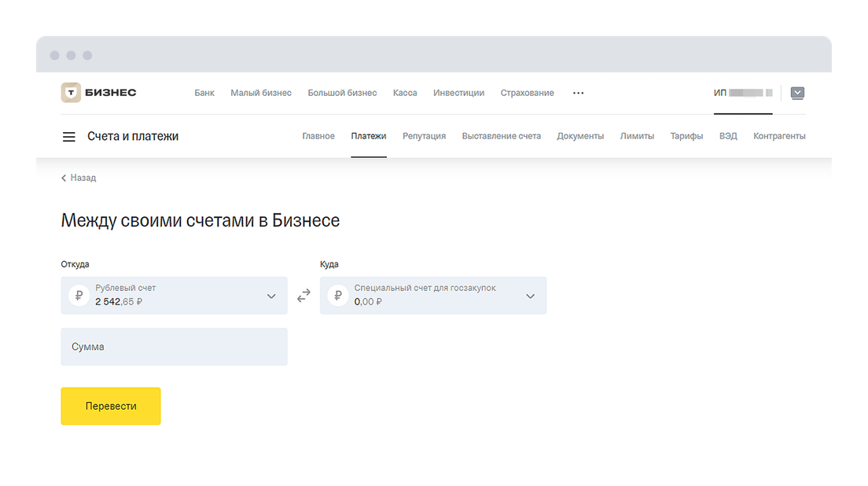
Task: Click ruble icon in source account
Action: coord(79,296)
